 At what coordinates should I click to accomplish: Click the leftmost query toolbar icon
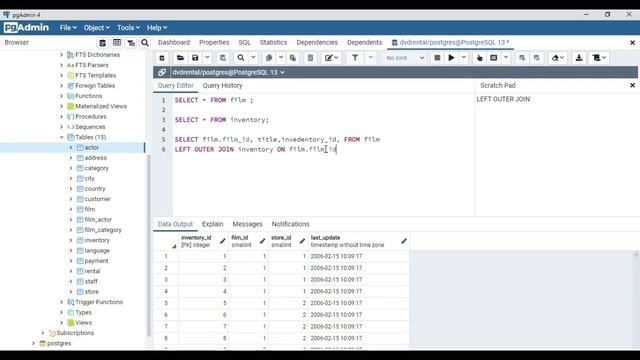(x=162, y=58)
